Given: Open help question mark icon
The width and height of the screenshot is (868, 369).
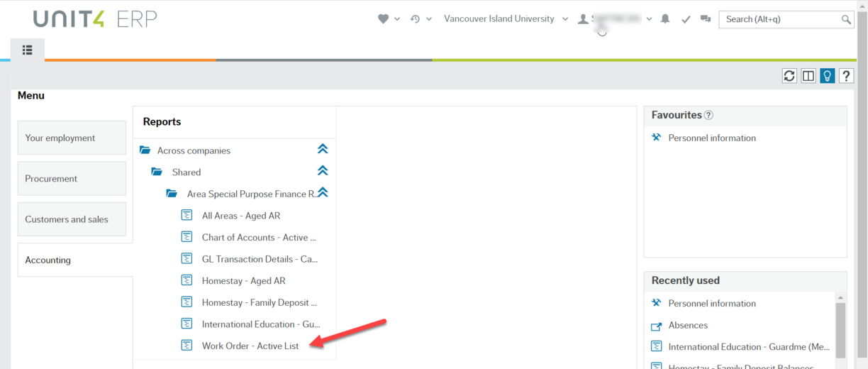Looking at the screenshot, I should pos(846,76).
